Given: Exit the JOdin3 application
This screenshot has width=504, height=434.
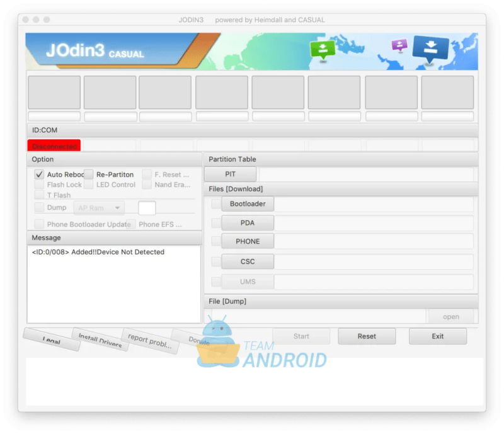Looking at the screenshot, I should point(438,336).
